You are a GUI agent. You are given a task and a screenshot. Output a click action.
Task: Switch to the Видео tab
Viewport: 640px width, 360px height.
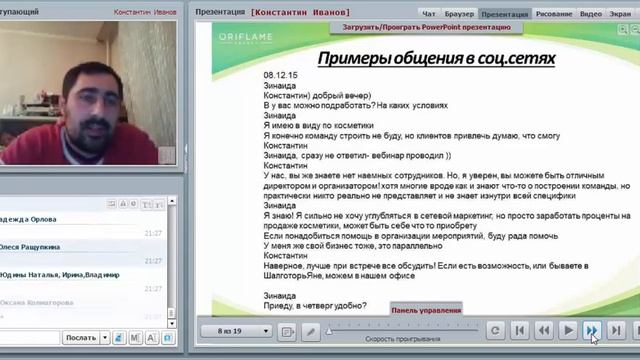tap(591, 13)
